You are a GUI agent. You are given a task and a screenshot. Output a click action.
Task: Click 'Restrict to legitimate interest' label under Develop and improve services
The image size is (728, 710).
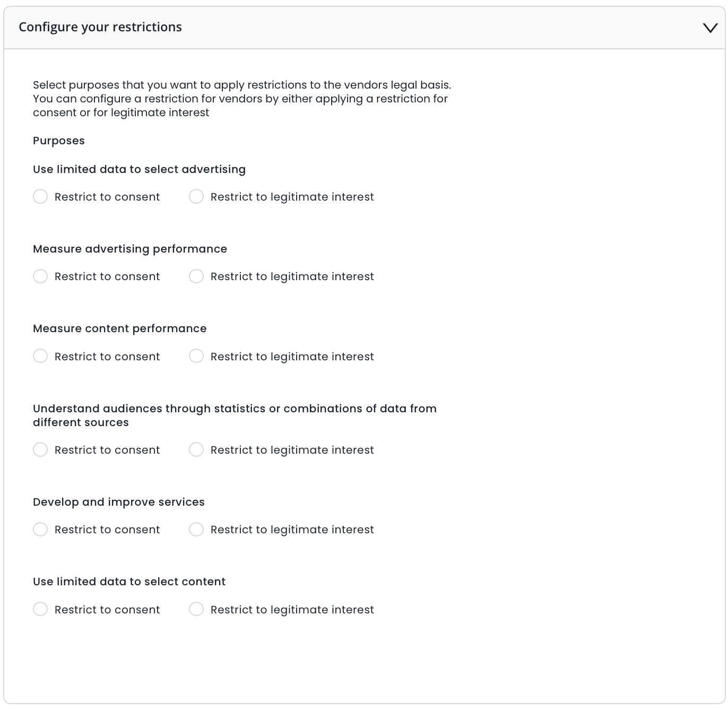point(292,530)
